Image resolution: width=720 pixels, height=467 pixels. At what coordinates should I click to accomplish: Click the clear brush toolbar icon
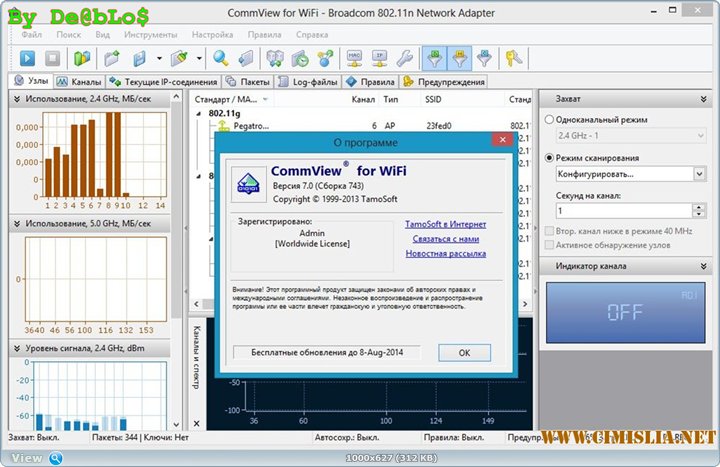(x=179, y=58)
